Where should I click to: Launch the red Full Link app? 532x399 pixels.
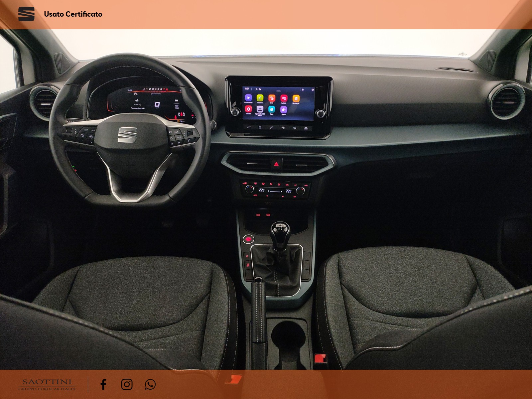click(284, 98)
